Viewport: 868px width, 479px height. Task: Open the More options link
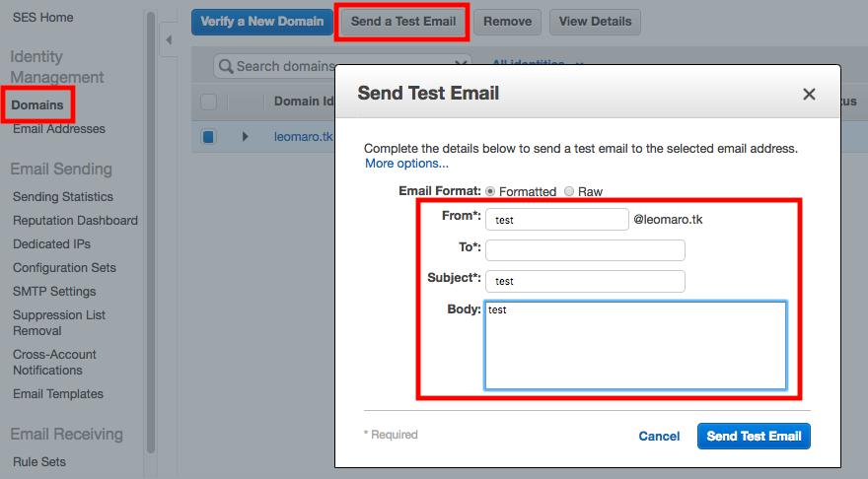(x=406, y=164)
